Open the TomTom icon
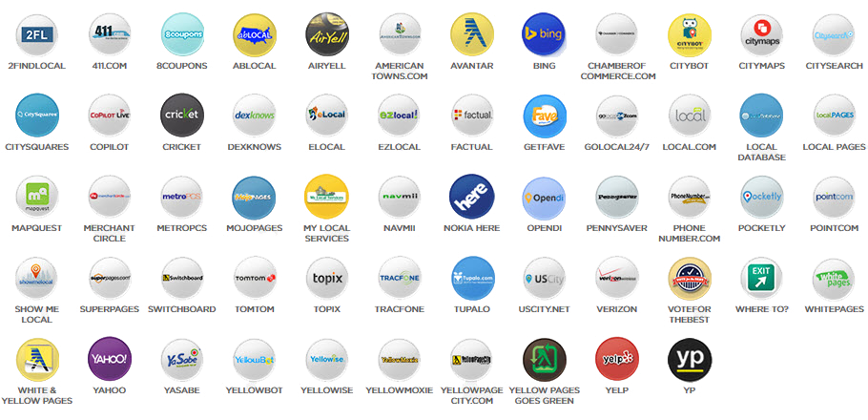Image resolution: width=868 pixels, height=420 pixels. pyautogui.click(x=255, y=278)
